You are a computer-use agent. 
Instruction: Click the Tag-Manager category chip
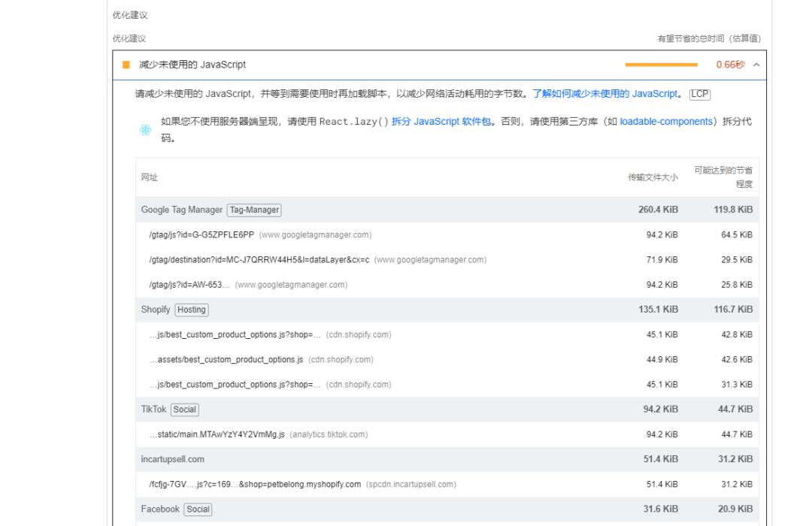pyautogui.click(x=253, y=210)
